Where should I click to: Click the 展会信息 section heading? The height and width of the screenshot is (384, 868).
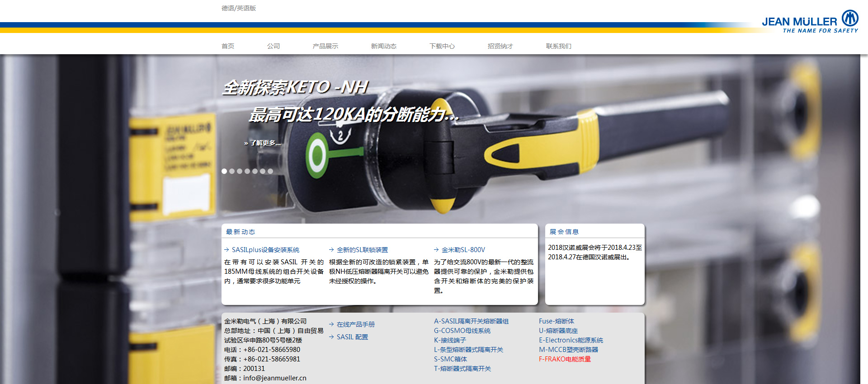point(564,232)
